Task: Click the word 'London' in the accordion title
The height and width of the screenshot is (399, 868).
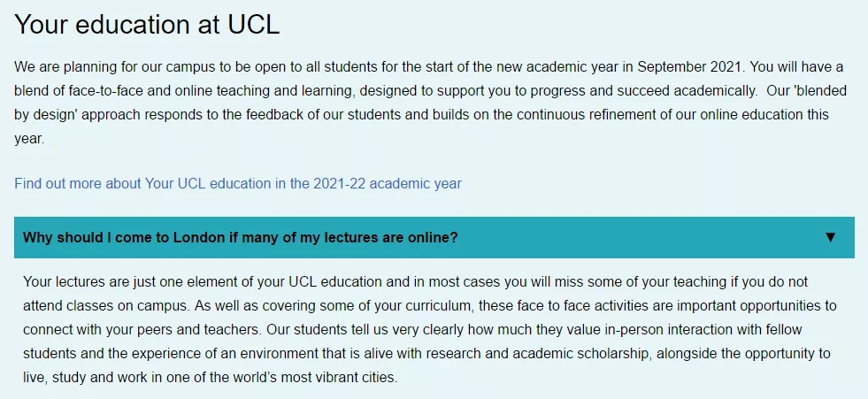Action: (200, 237)
